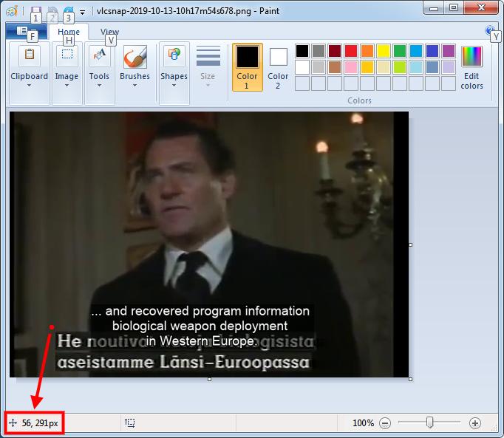The height and width of the screenshot is (438, 504).
Task: Click the Tools group icon
Action: click(99, 55)
